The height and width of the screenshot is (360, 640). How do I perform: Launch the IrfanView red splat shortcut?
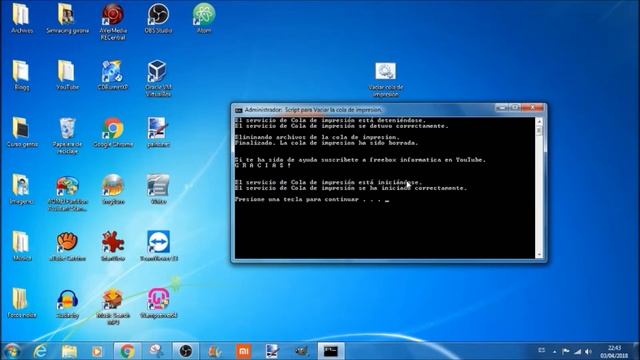point(113,246)
